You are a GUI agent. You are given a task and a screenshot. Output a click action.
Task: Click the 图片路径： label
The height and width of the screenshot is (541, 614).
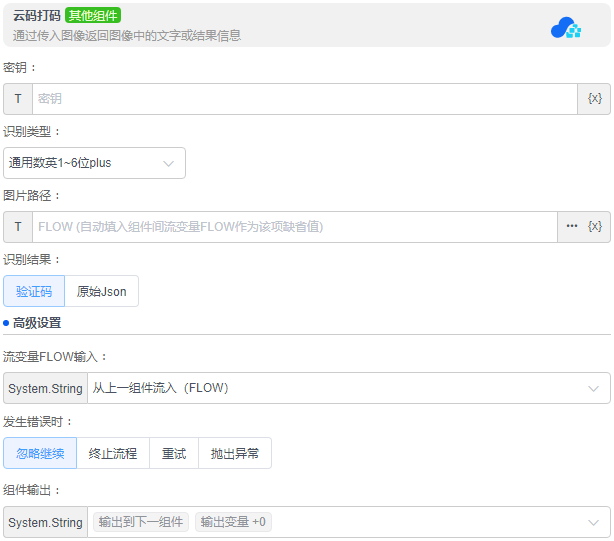[x=32, y=195]
